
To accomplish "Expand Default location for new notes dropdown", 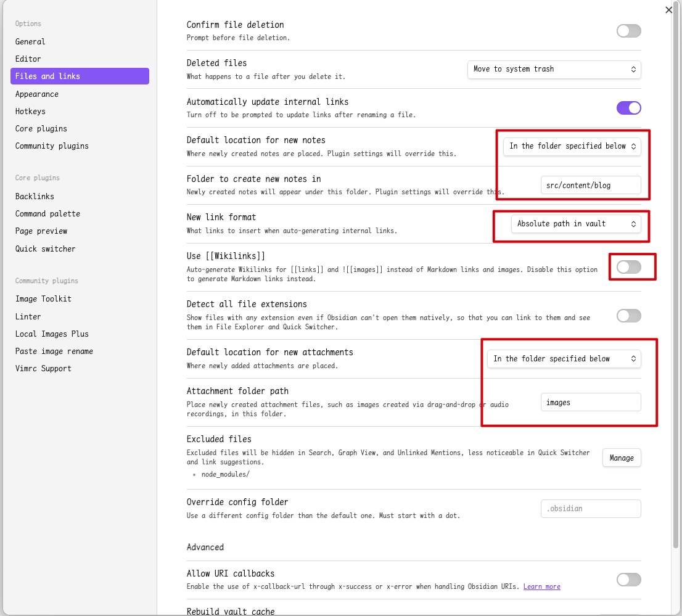I will click(572, 146).
